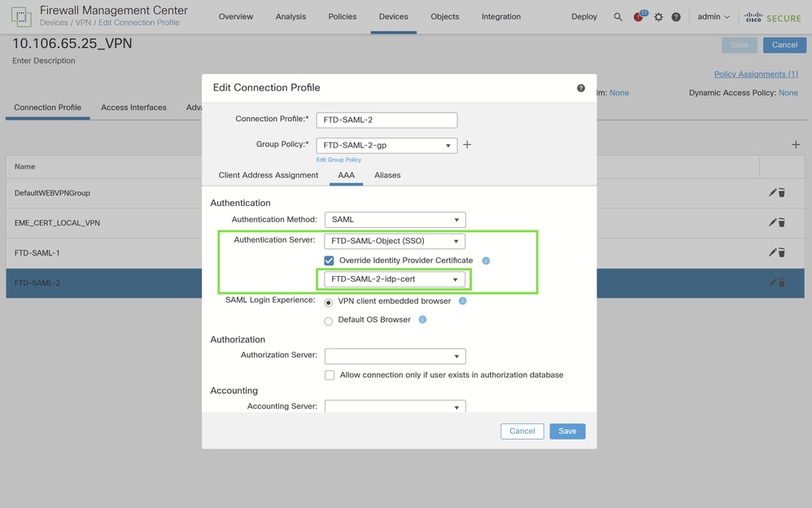Screen dimensions: 812x508
Task: Edit the EME_CERT_LOCAL_VPN row with pencil icon
Action: 772,222
